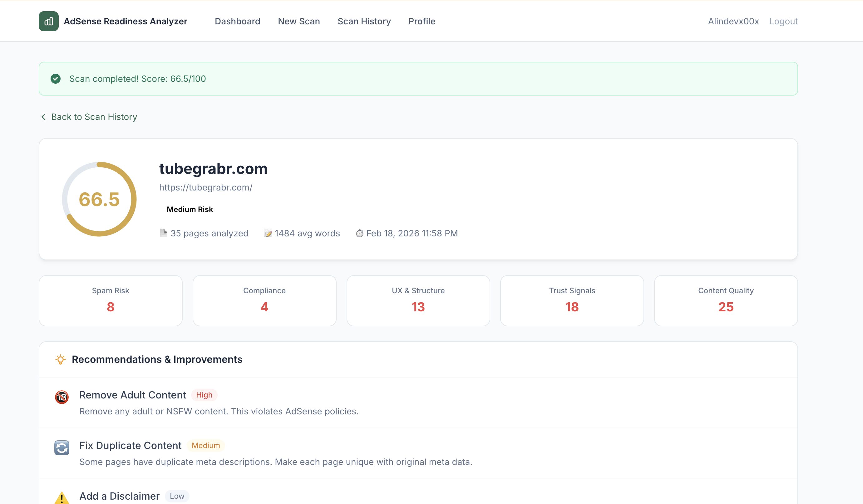Image resolution: width=863 pixels, height=504 pixels.
Task: Click the stopwatch icon beside scan date
Action: point(360,233)
